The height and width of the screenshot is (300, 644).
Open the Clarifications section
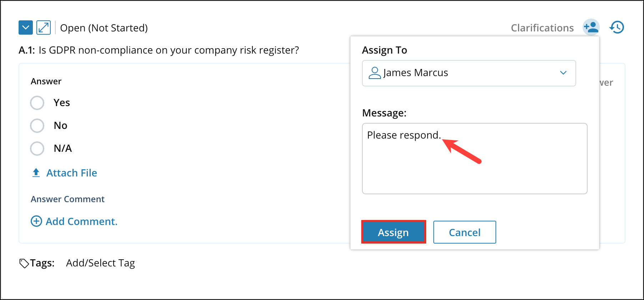(x=542, y=28)
